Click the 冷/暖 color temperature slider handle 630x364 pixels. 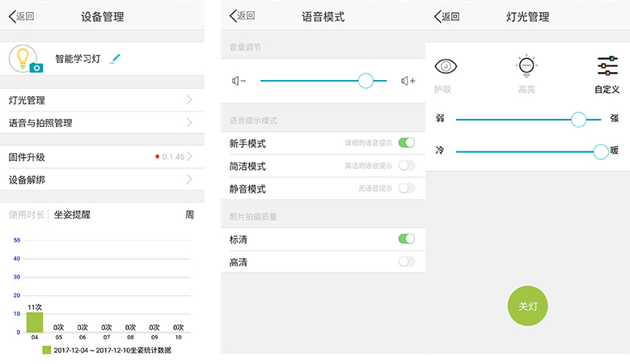click(x=600, y=151)
